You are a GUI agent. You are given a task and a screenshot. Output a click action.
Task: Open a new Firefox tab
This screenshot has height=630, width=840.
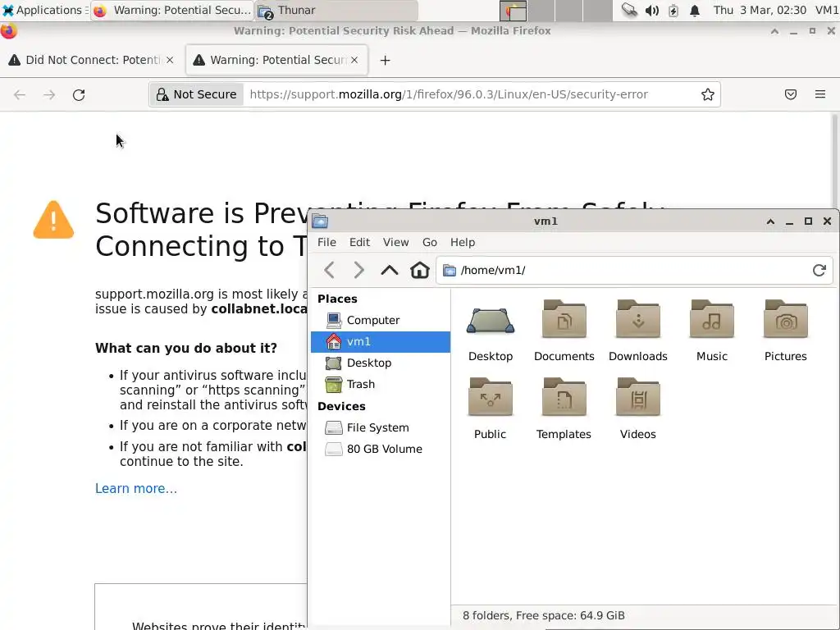click(x=385, y=61)
